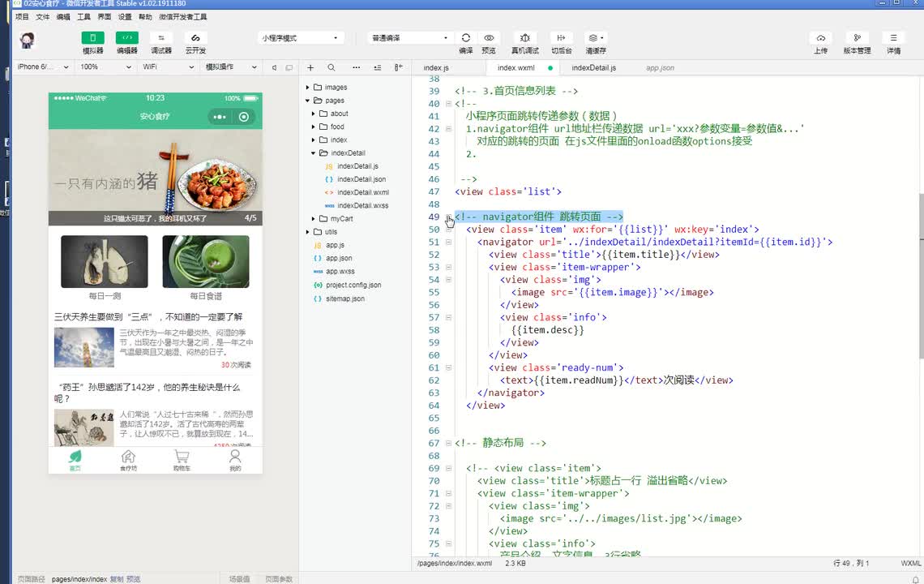This screenshot has width=924, height=584.
Task: Click the 预览 preview eye icon
Action: coord(489,38)
